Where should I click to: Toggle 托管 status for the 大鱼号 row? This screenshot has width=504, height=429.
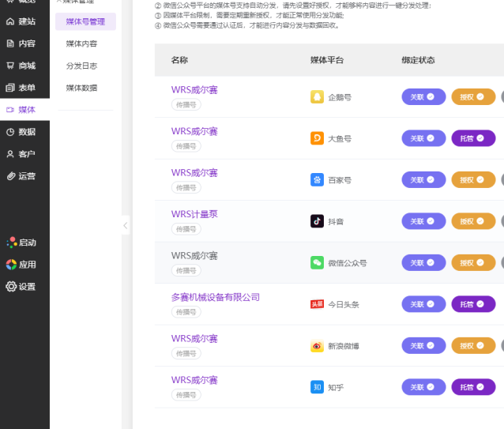[472, 138]
